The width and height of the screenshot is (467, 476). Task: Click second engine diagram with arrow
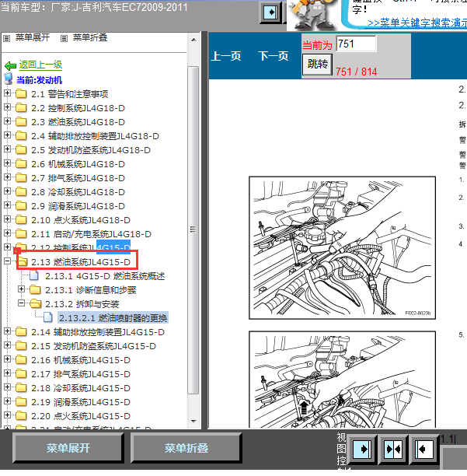pos(342,380)
